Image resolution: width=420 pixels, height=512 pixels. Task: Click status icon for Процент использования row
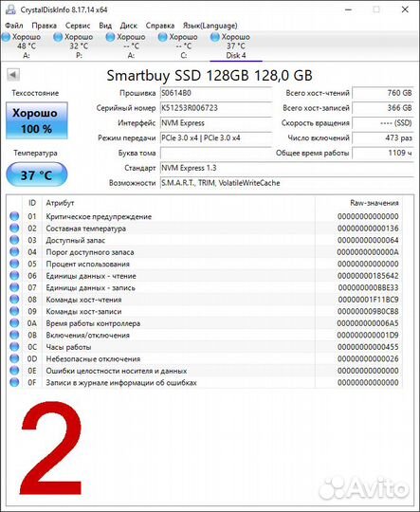click(x=14, y=264)
